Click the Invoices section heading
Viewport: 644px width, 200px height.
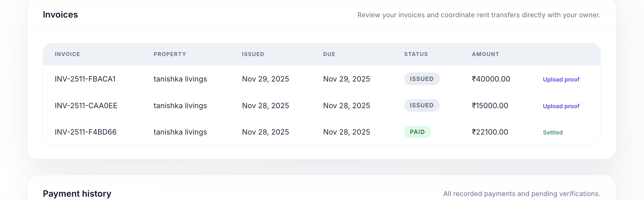pos(60,15)
